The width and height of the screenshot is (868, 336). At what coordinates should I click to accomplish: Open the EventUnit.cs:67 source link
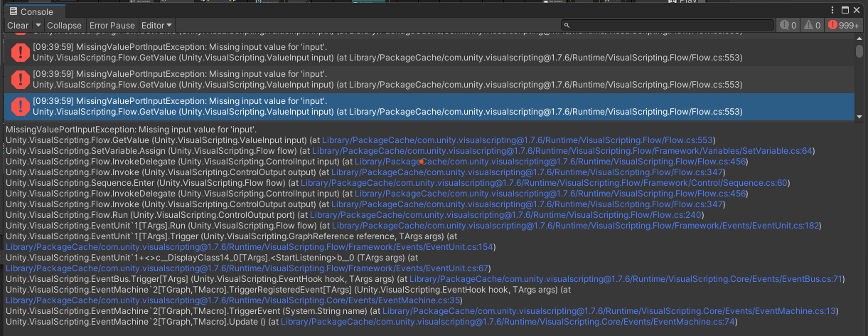pyautogui.click(x=247, y=268)
